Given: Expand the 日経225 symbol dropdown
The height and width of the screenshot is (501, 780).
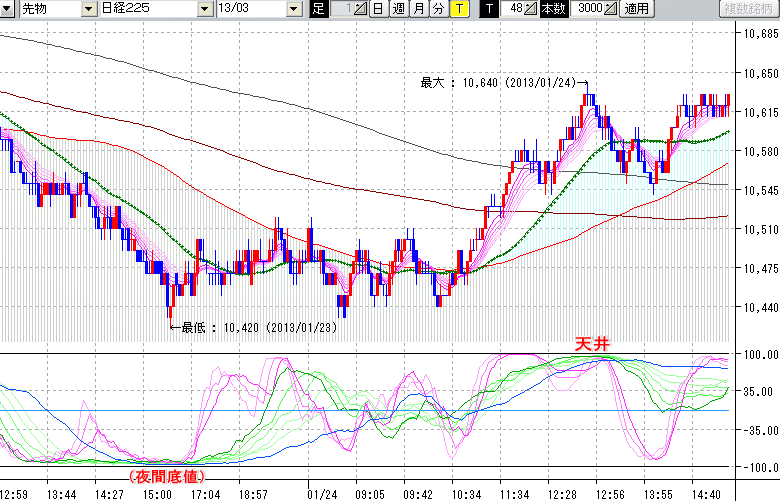Looking at the screenshot, I should tap(204, 9).
